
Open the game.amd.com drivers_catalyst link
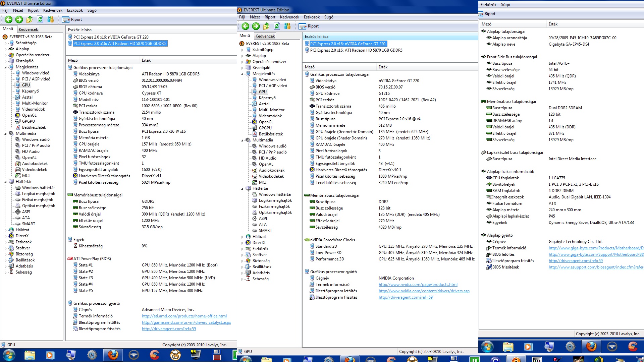click(186, 322)
